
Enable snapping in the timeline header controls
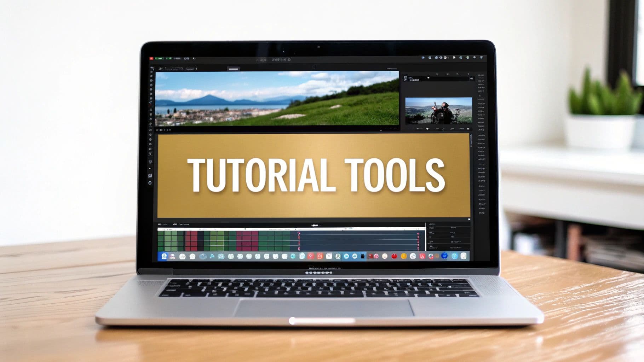coord(175,224)
